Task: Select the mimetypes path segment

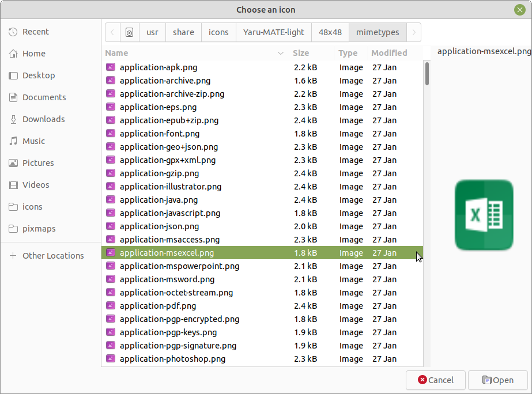Action: (378, 32)
